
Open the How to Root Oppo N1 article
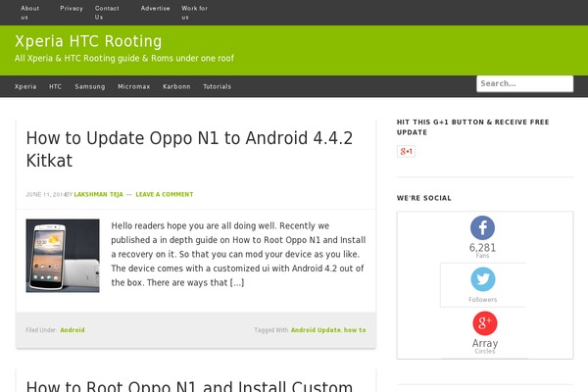189,386
